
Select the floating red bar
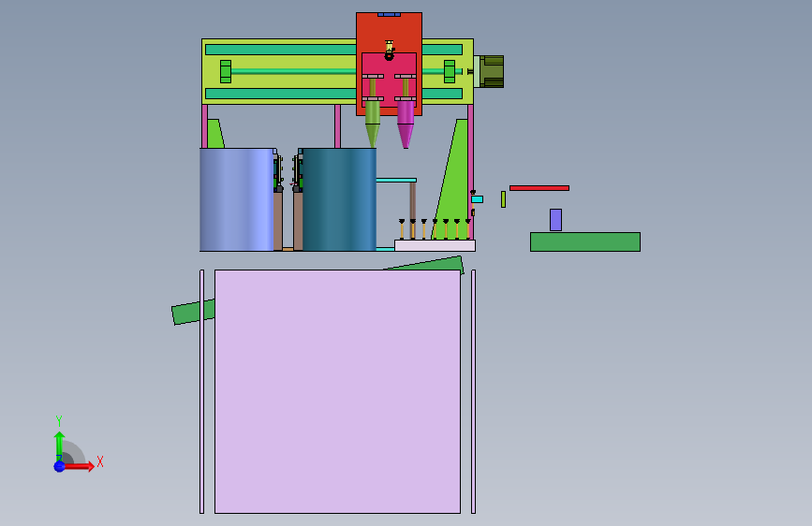click(539, 188)
